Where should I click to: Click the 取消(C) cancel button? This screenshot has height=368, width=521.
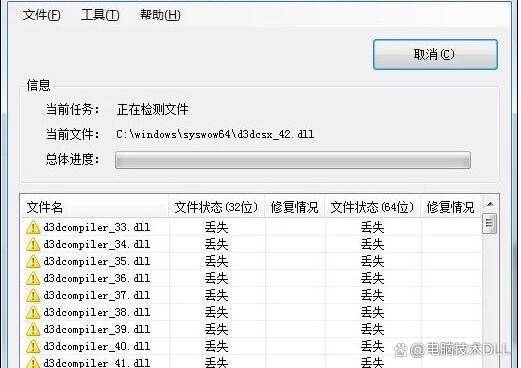pos(435,54)
